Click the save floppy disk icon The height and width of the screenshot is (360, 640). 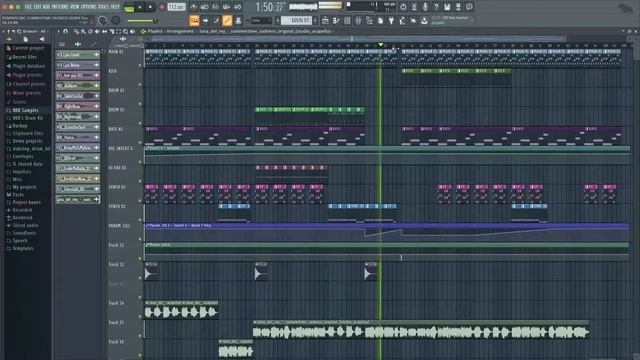(x=447, y=7)
